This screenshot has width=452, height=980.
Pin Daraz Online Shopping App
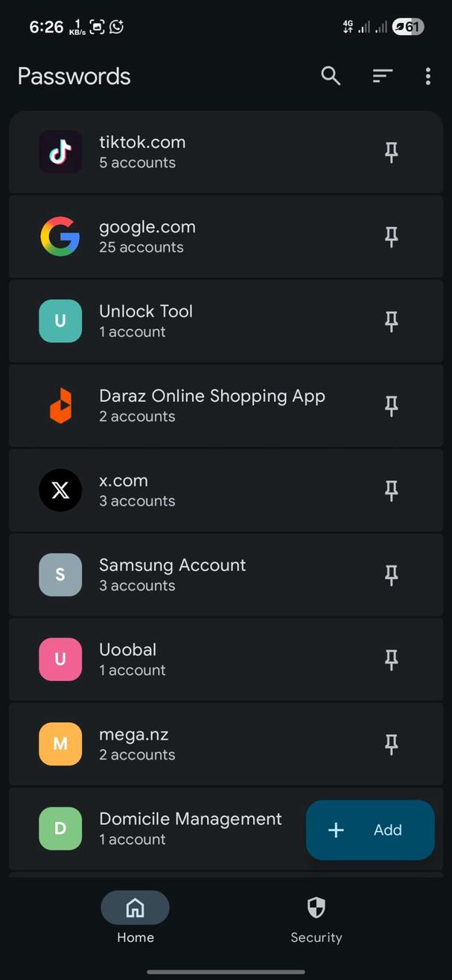pyautogui.click(x=391, y=406)
